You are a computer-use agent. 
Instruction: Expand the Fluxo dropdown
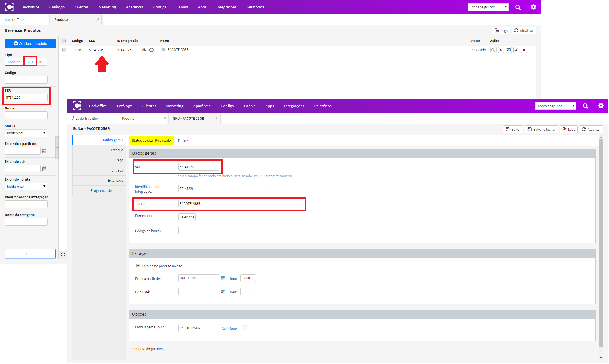coord(183,141)
